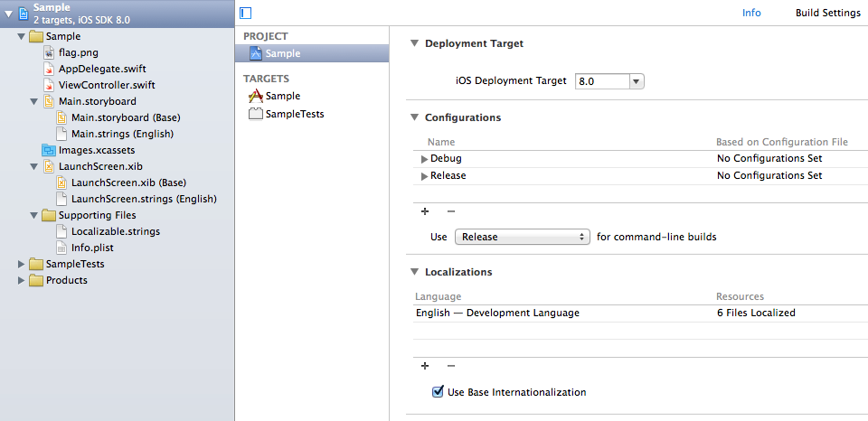Collapse the Supporting Files group
Viewport: 868px width, 421px height.
[34, 215]
